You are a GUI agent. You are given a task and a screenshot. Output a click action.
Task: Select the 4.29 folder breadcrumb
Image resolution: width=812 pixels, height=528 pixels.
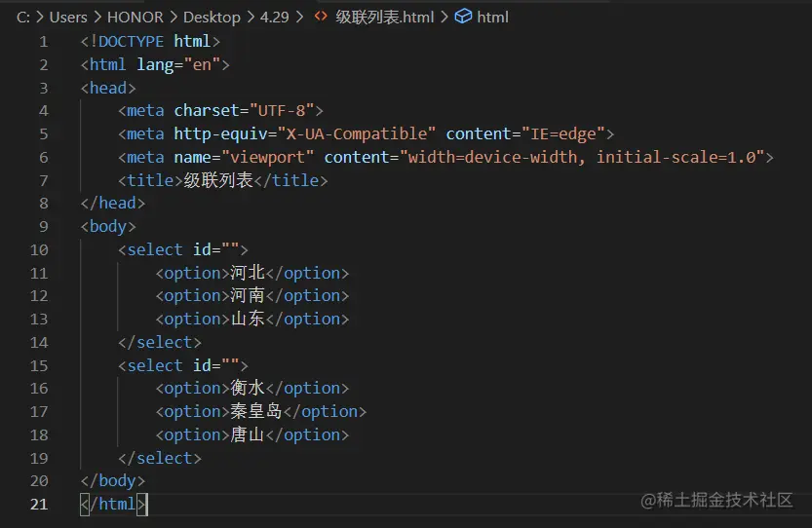pos(273,17)
